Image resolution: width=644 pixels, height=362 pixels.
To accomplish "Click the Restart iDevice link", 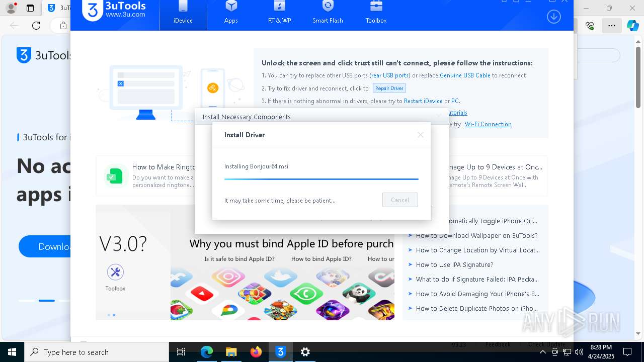I will pyautogui.click(x=423, y=101).
